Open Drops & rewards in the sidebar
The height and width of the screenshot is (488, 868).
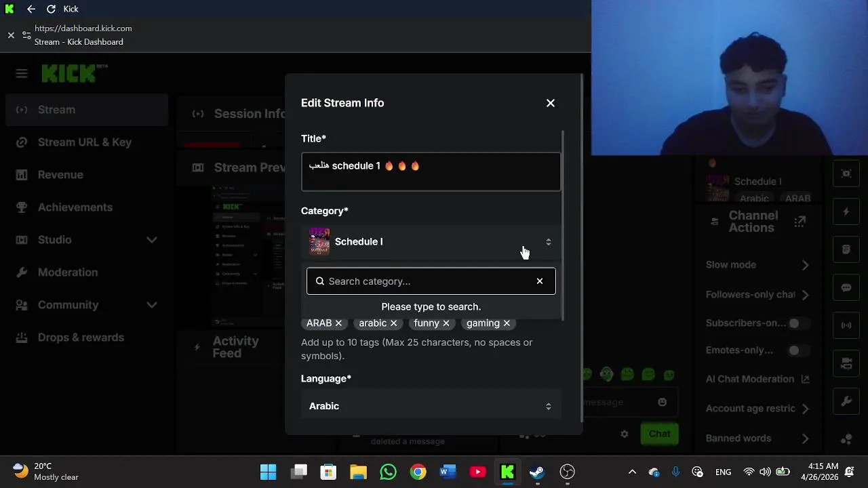coord(86,338)
